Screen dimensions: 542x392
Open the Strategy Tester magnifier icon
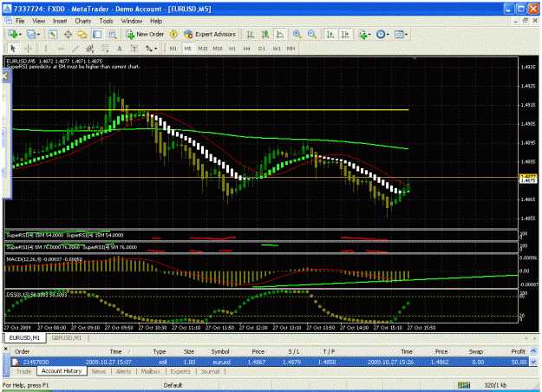tap(112, 34)
